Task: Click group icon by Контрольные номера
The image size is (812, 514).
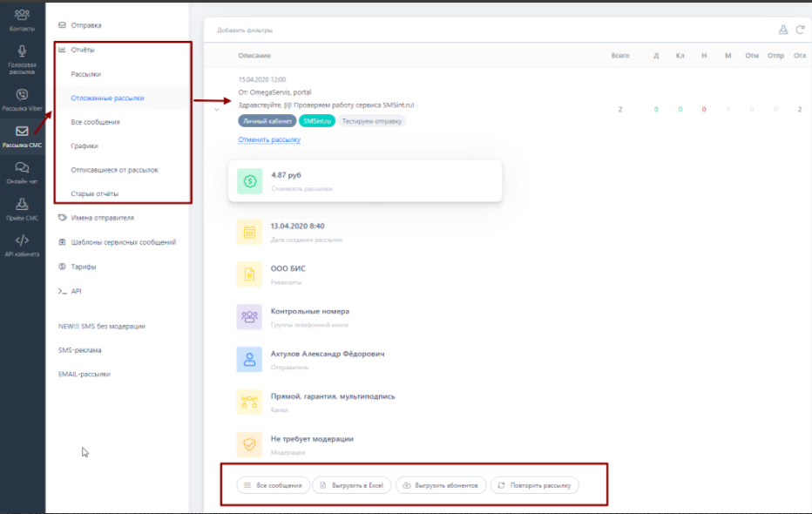Action: 249,317
